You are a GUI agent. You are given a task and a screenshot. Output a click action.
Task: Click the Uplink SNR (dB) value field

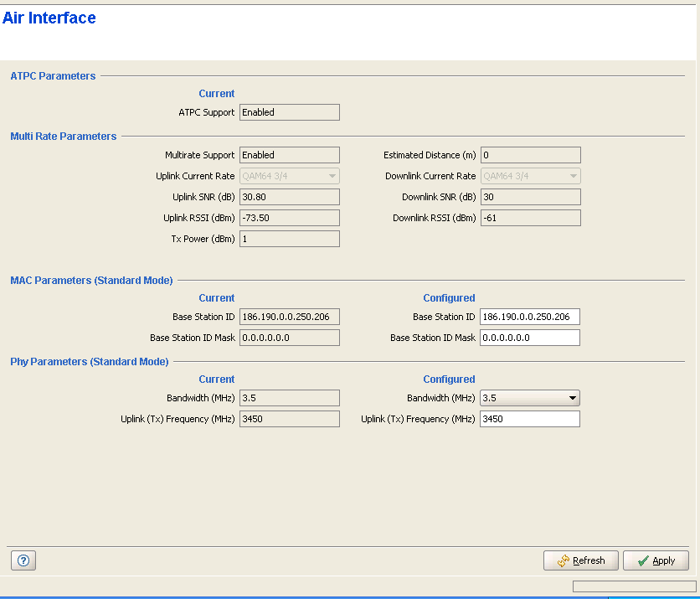tap(289, 197)
